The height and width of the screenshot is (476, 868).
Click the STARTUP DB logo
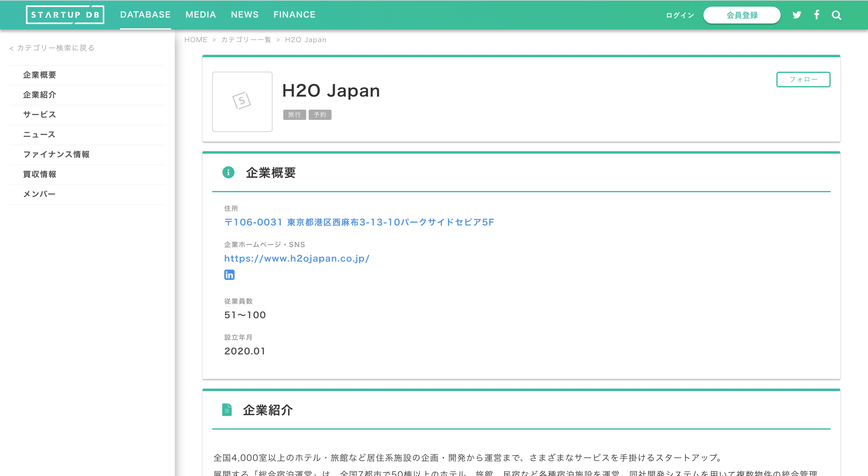(x=65, y=15)
